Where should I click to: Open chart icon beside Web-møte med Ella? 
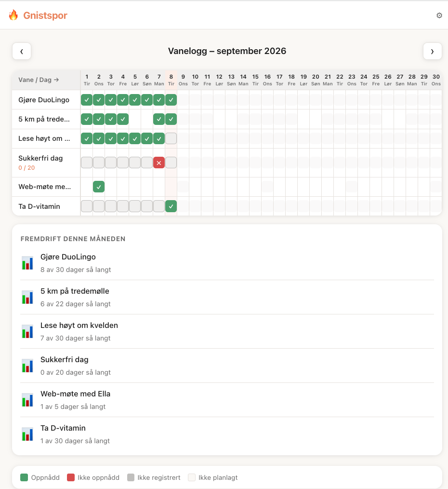[x=27, y=400]
